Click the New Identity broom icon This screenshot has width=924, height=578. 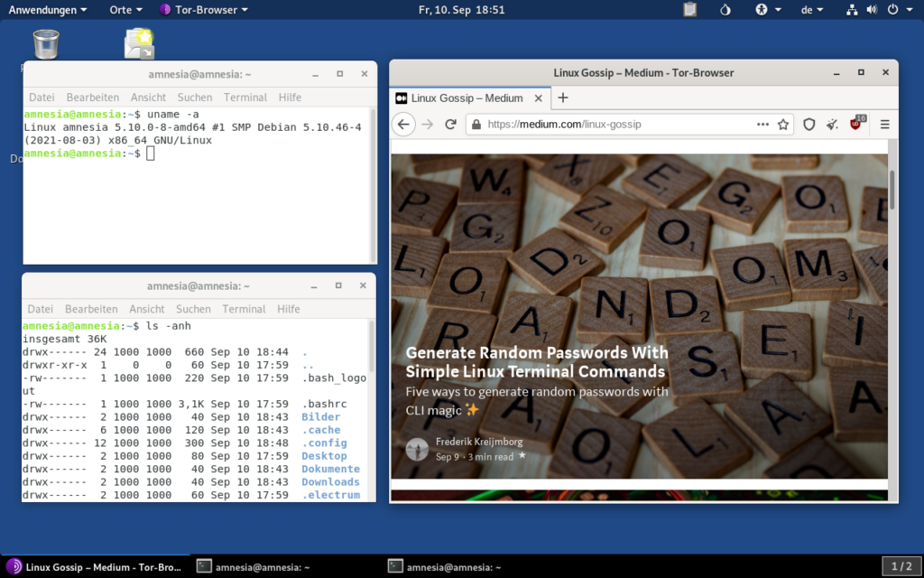(832, 125)
